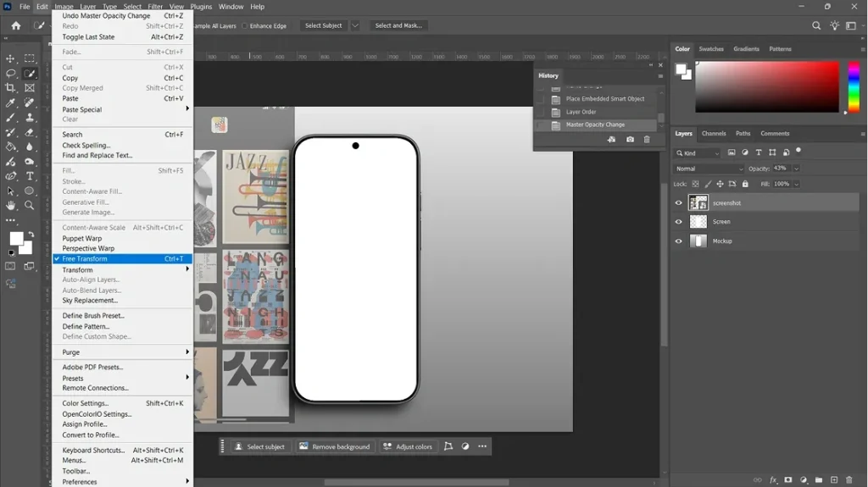868x487 pixels.
Task: Select the Type tool
Action: pyautogui.click(x=30, y=176)
